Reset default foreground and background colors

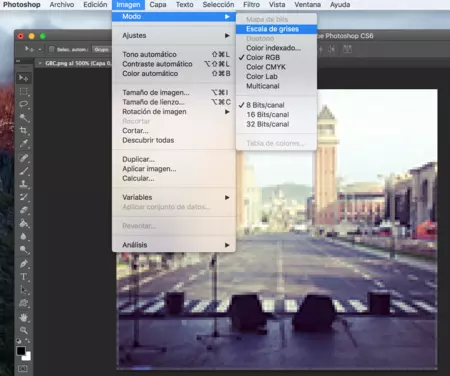[19, 341]
